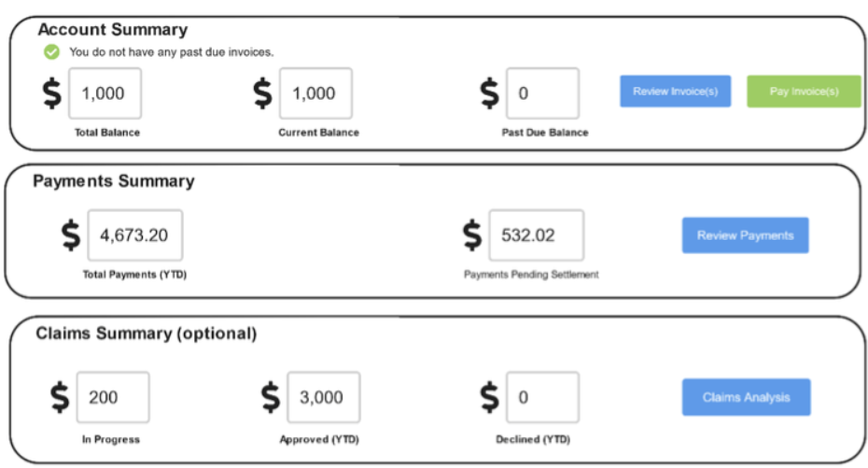Screen dimensions: 868x468
Task: Select Payments Pending Settlement field showing 532.02
Action: [537, 234]
